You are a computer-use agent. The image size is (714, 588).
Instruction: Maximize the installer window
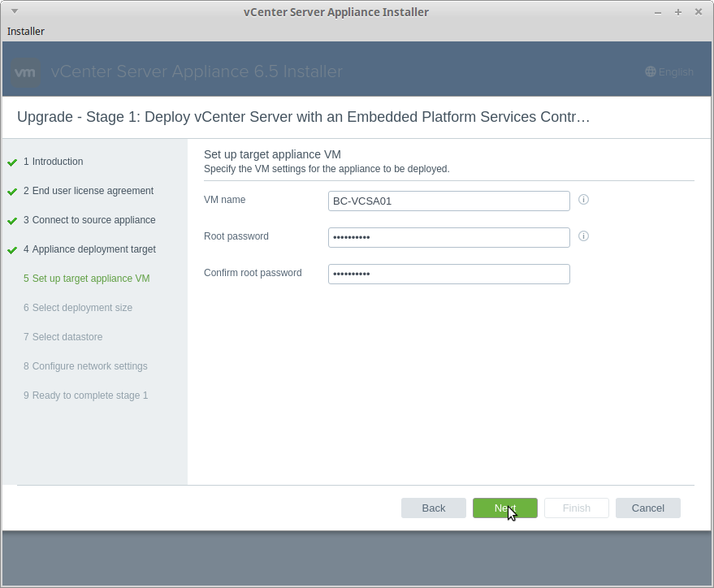coord(678,12)
